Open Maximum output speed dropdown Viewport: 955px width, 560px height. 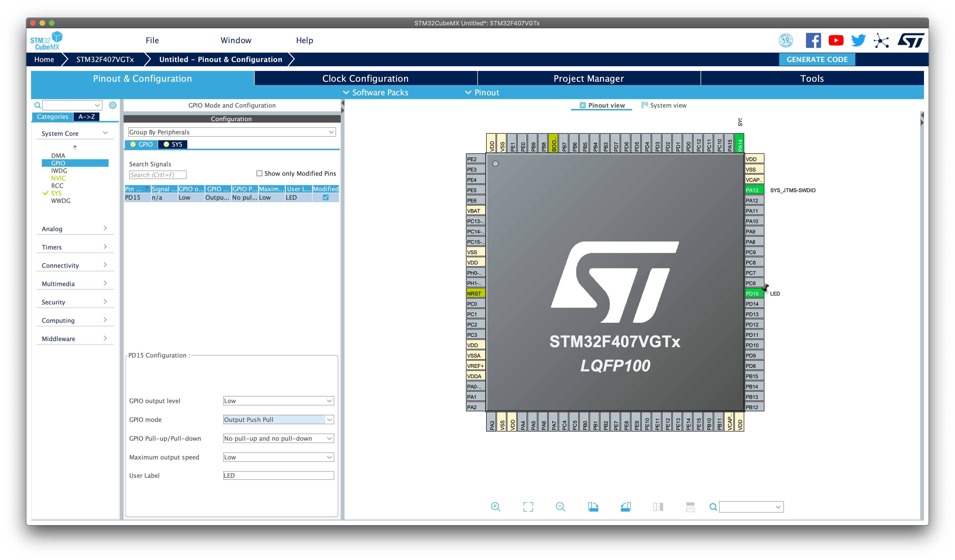coord(278,457)
